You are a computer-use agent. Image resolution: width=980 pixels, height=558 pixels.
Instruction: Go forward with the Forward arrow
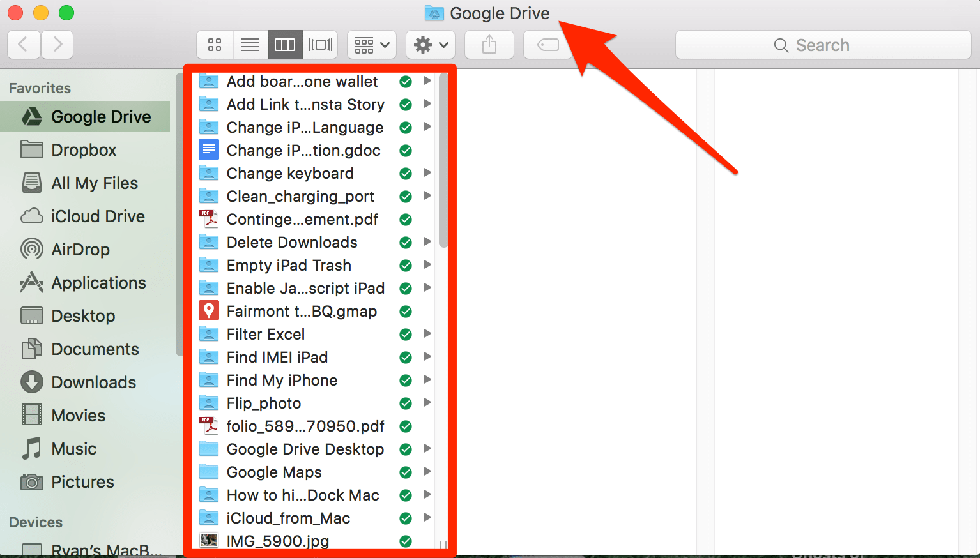(57, 44)
